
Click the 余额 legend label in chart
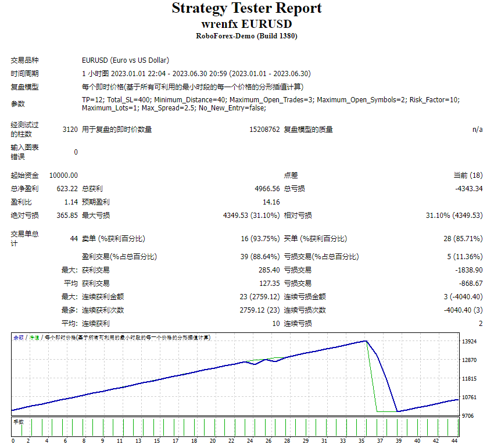(x=18, y=338)
